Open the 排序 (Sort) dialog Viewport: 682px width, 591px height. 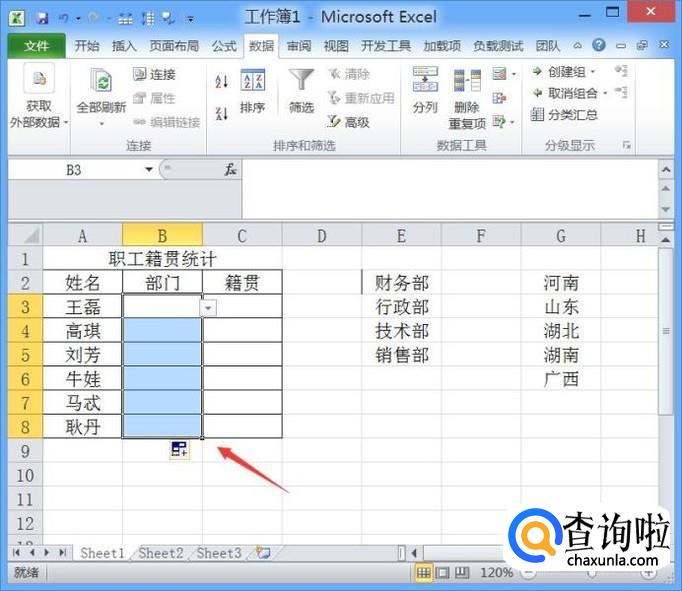[253, 91]
